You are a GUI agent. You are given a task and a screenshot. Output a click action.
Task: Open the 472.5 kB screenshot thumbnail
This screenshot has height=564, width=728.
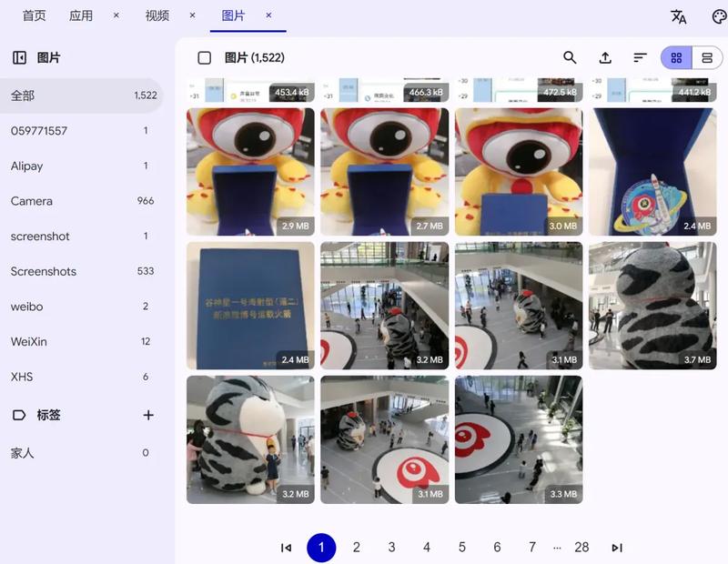point(519,90)
